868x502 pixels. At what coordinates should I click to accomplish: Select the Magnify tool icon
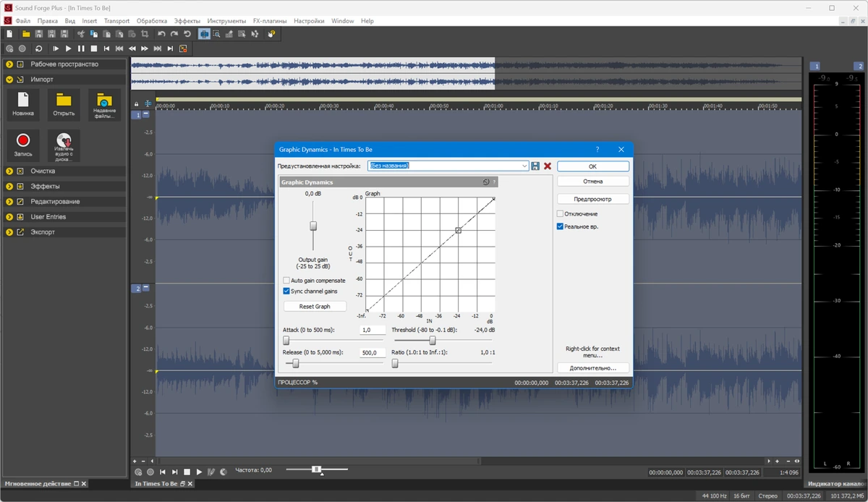[217, 34]
